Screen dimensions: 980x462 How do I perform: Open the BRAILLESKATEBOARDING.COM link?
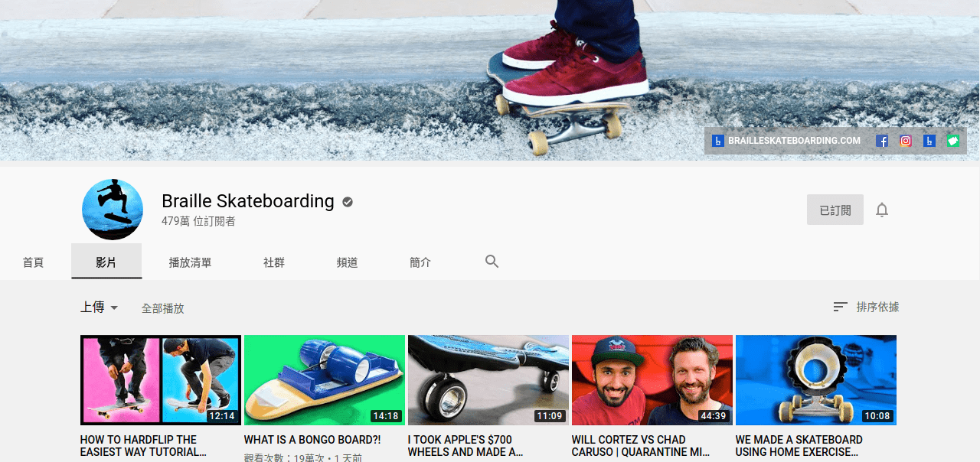click(x=786, y=141)
